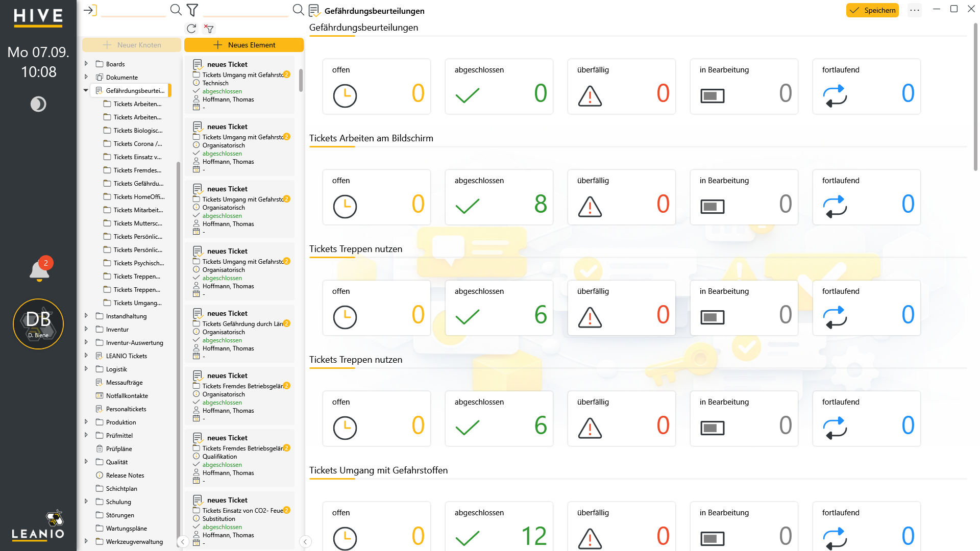Expand the Produktion tree node
The height and width of the screenshot is (551, 980).
click(86, 422)
